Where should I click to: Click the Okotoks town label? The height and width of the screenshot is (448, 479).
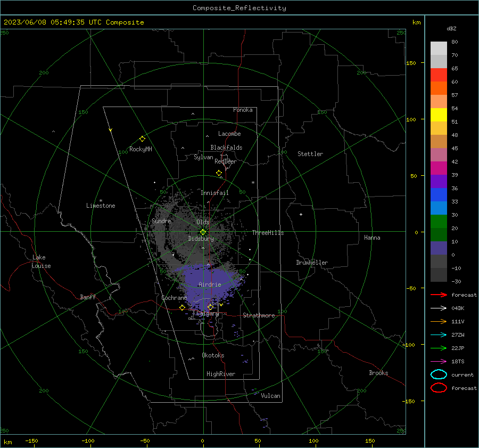[213, 355]
